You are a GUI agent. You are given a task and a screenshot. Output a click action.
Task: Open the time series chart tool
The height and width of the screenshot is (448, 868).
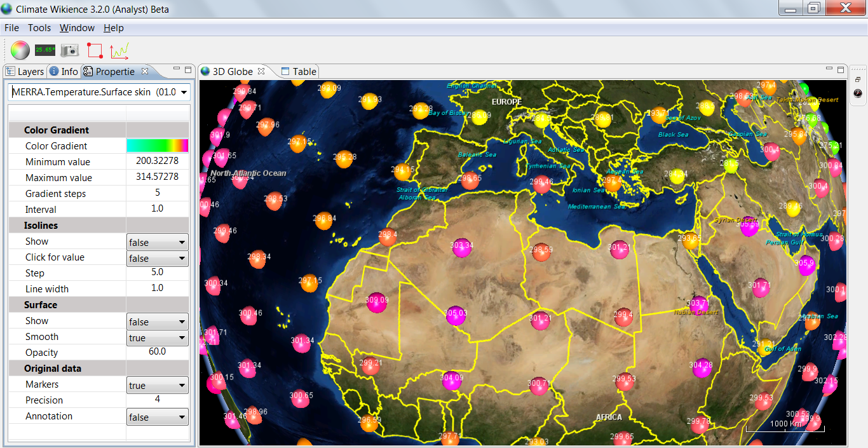pyautogui.click(x=119, y=50)
